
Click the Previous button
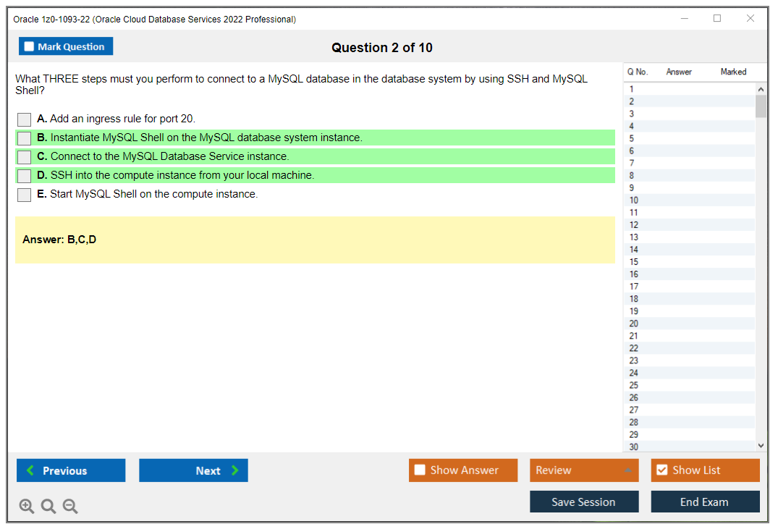70,470
